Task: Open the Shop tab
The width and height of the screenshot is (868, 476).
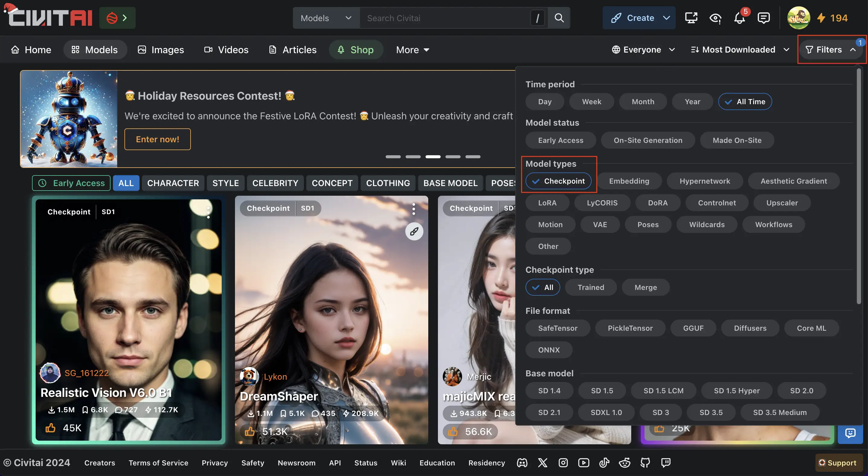Action: (356, 50)
